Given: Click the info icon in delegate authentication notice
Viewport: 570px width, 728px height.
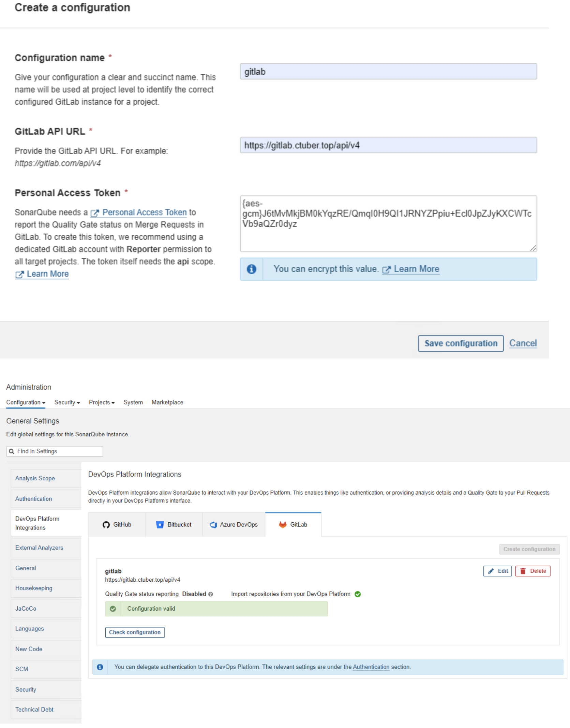Looking at the screenshot, I should coord(100,667).
